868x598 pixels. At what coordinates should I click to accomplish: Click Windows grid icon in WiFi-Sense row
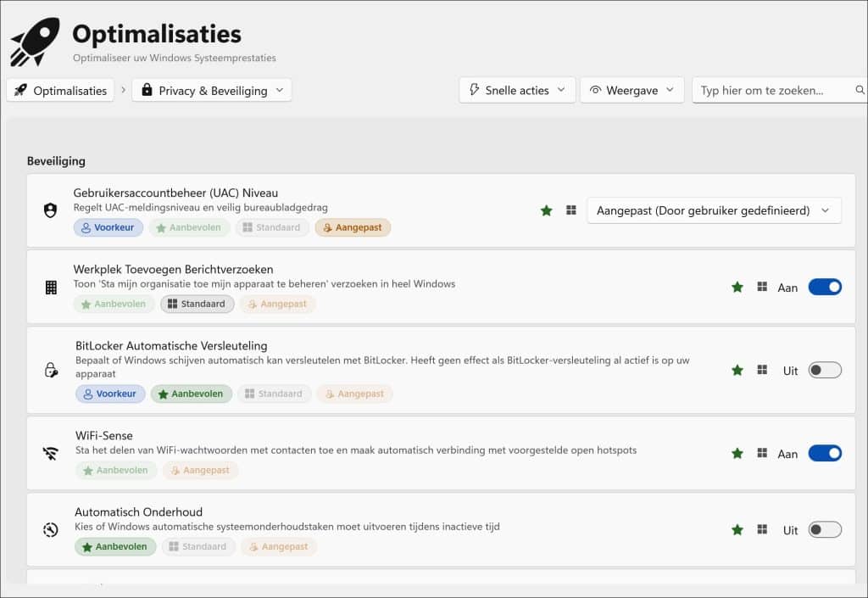[x=762, y=454]
